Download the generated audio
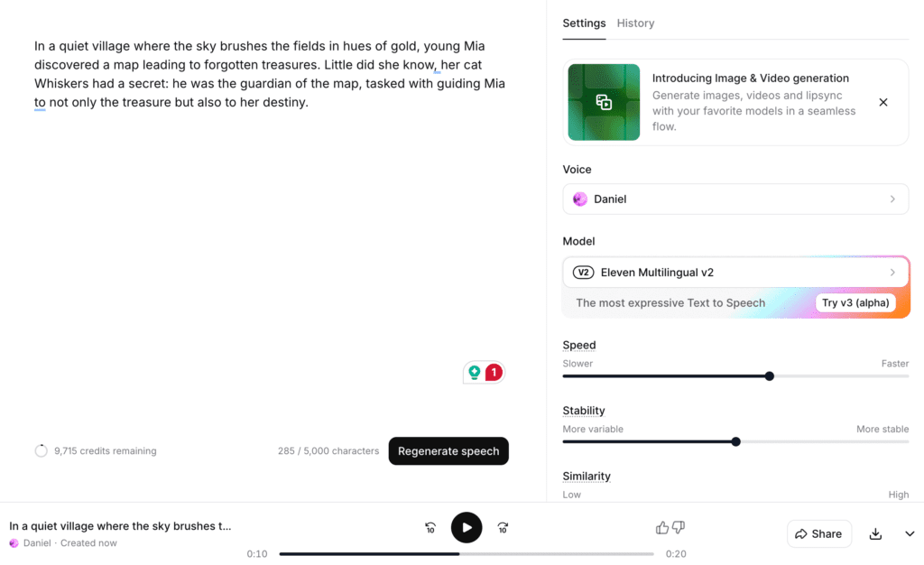The height and width of the screenshot is (565, 924). point(874,533)
